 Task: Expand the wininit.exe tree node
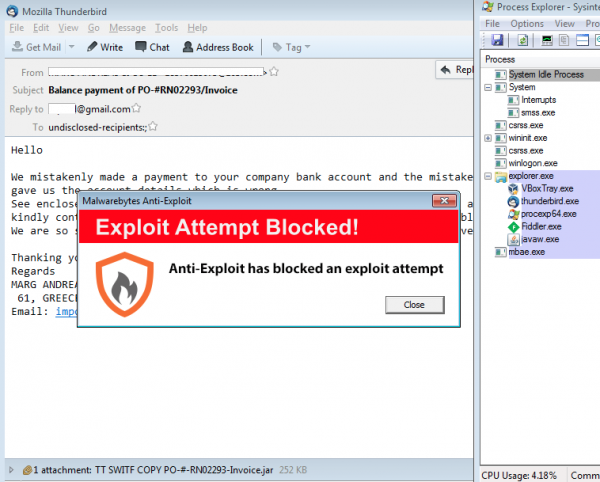pos(488,138)
